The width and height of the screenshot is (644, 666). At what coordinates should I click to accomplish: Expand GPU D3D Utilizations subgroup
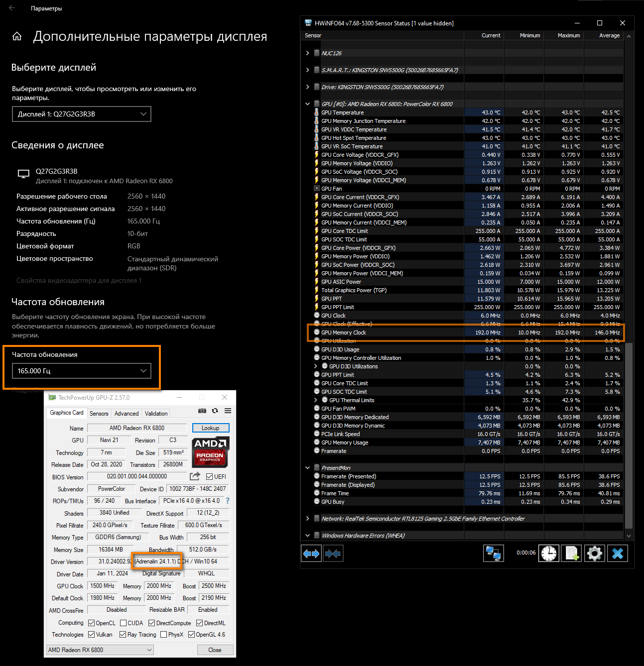[316, 366]
